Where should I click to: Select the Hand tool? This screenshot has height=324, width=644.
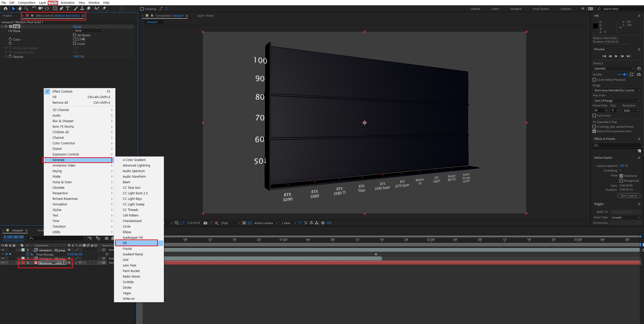pos(20,9)
